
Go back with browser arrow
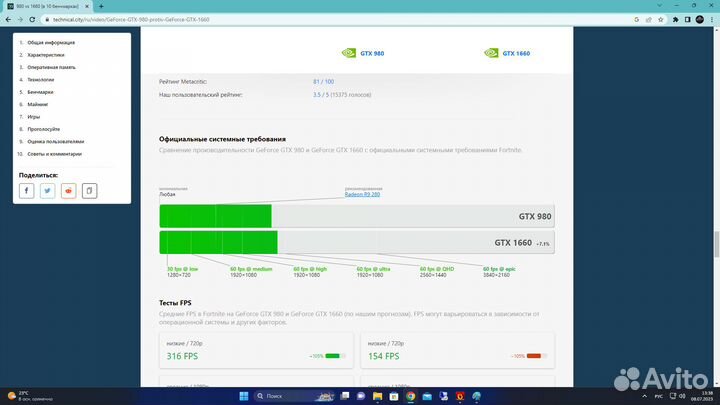click(8, 19)
